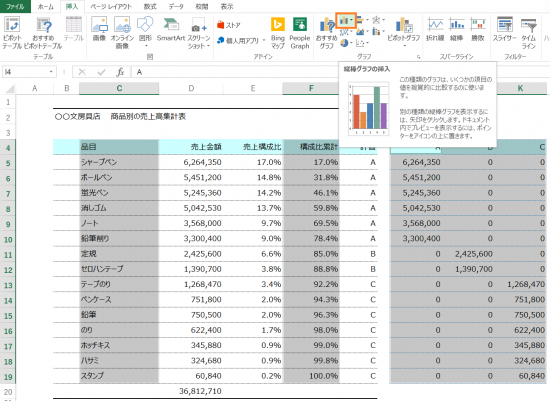Switch to the Home ribbon tab
The image size is (550, 401).
[x=46, y=6]
